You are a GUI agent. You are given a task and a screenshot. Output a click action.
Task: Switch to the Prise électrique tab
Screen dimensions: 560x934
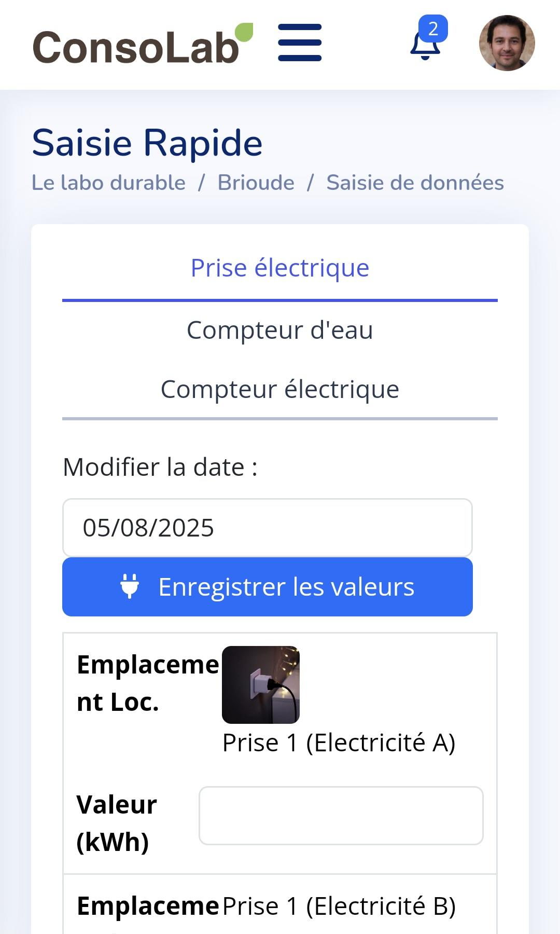280,268
